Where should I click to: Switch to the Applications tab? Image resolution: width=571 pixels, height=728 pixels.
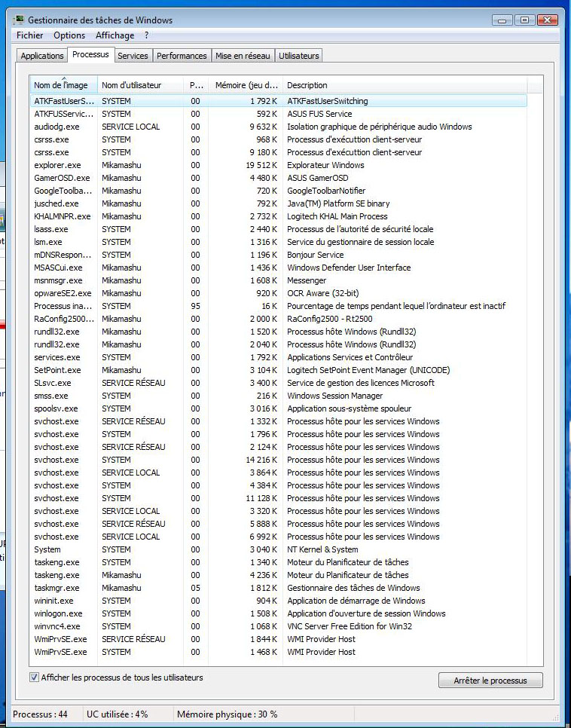(x=42, y=56)
